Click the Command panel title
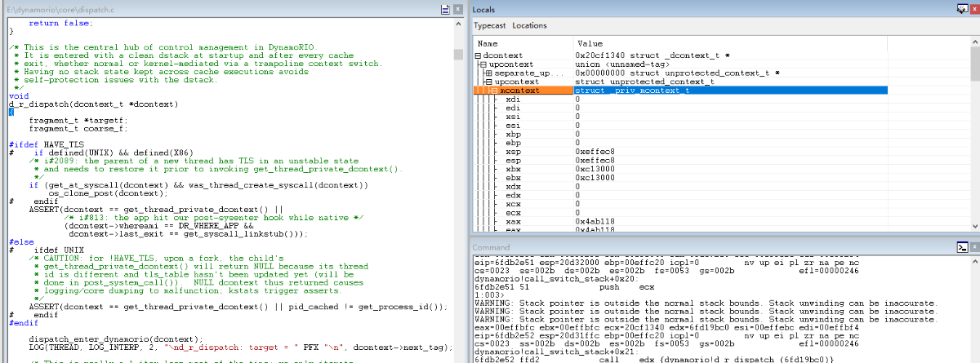 click(491, 246)
